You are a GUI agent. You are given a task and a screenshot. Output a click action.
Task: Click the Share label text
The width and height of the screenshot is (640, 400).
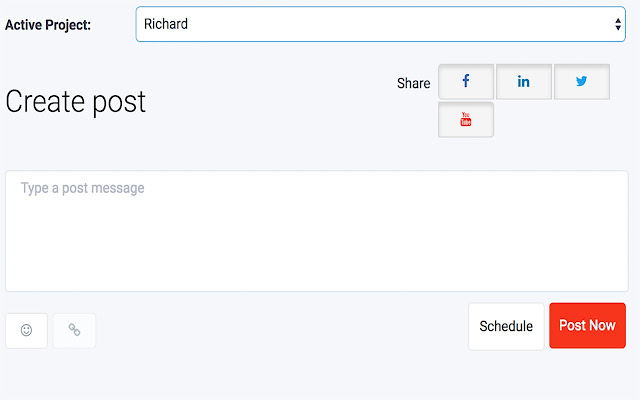tap(413, 83)
